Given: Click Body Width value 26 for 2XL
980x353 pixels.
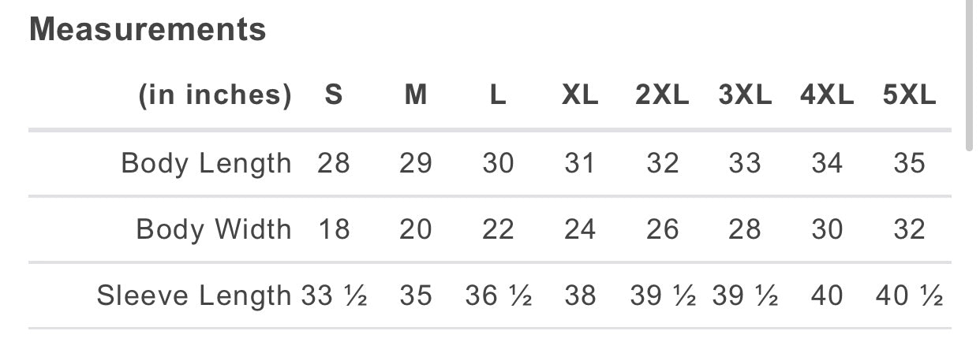Looking at the screenshot, I should (662, 229).
